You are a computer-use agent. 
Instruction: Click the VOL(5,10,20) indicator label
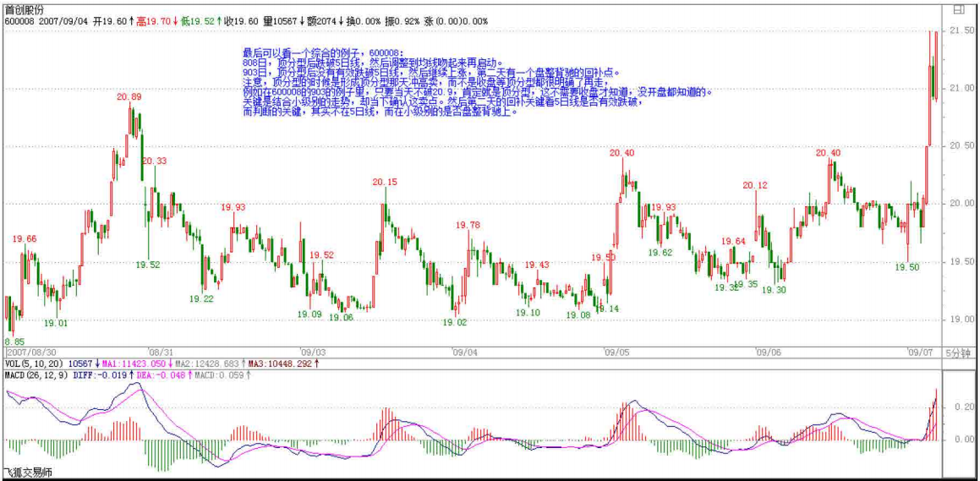click(33, 363)
